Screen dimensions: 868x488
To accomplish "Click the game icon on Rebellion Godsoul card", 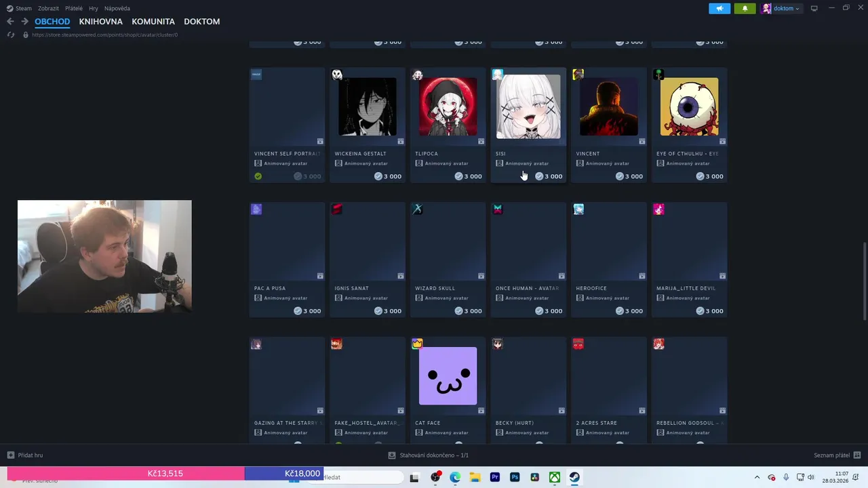I will (659, 344).
